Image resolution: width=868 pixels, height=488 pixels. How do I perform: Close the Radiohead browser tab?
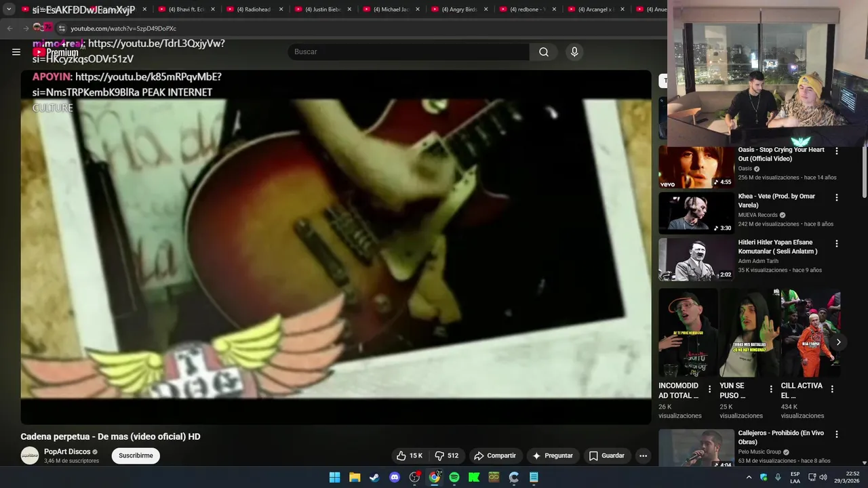pyautogui.click(x=281, y=9)
